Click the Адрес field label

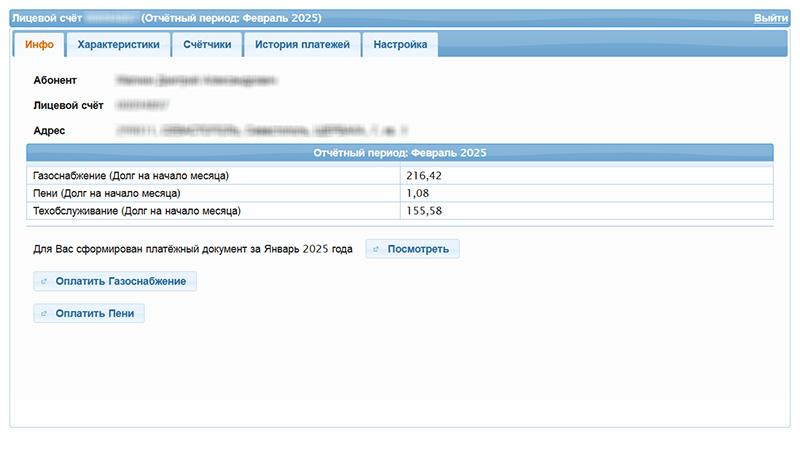pos(49,131)
